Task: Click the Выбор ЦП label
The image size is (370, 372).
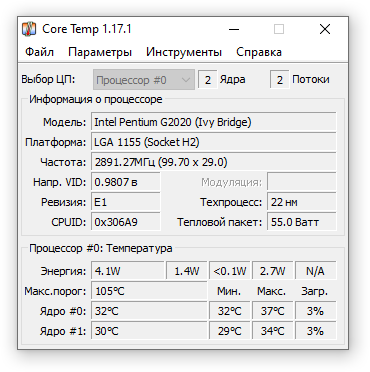Action: [x=48, y=79]
